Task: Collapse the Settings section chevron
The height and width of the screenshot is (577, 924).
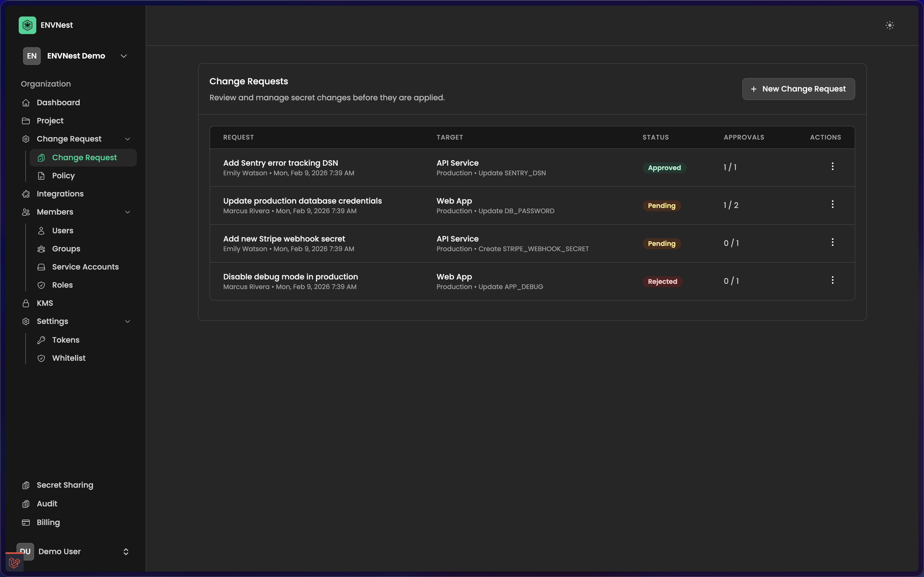Action: [128, 321]
